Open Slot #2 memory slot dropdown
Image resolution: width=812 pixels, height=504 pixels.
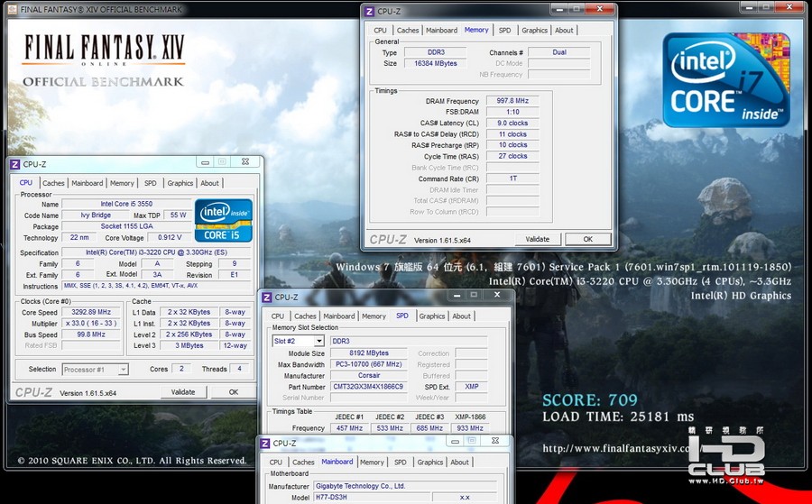pyautogui.click(x=319, y=341)
